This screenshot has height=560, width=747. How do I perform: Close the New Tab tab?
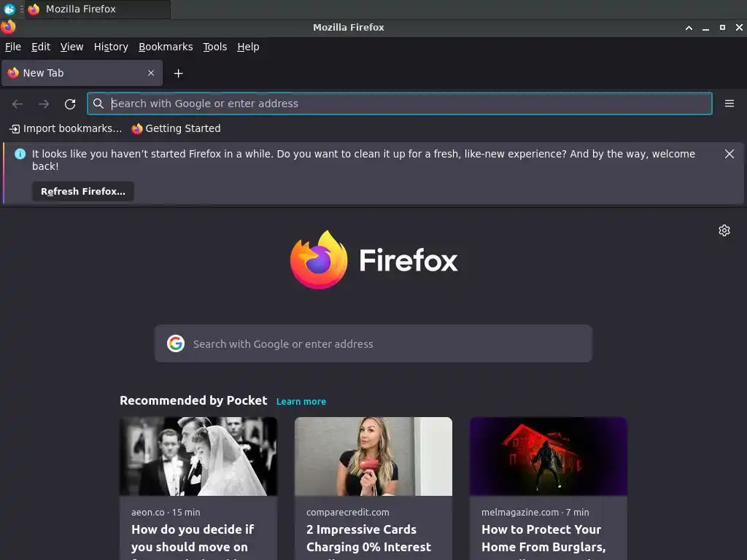[x=151, y=73]
